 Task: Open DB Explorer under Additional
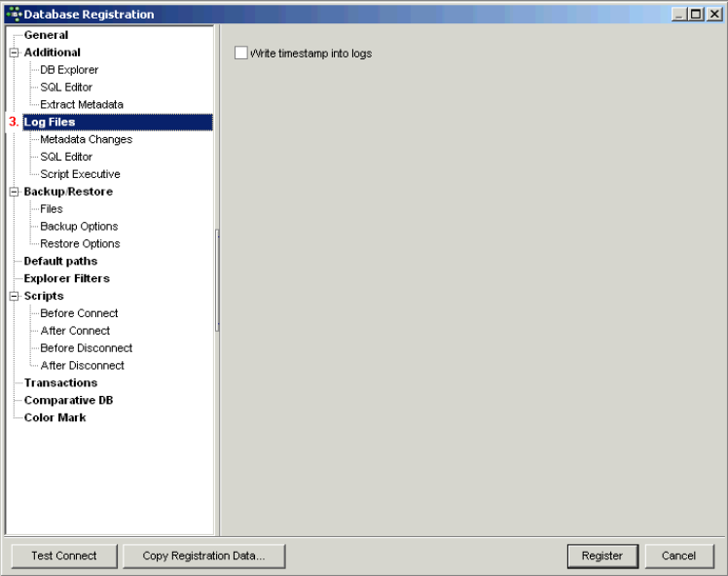tap(69, 70)
